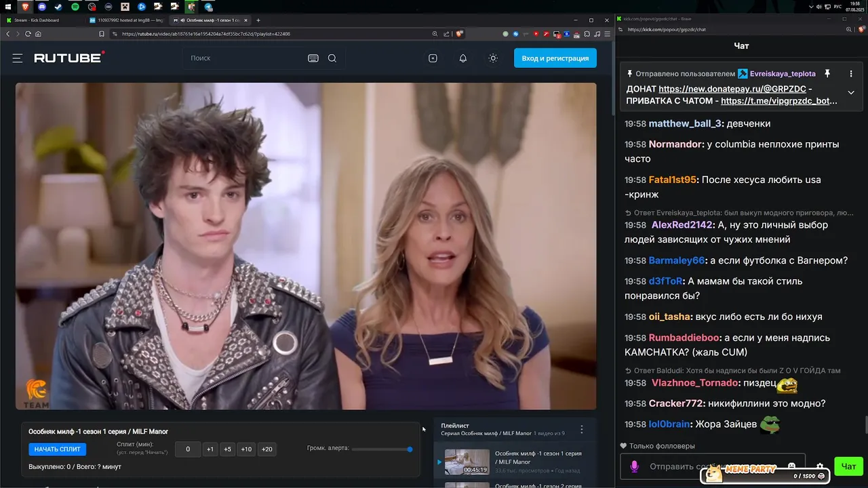
Task: Click username AlexRed2142 in chat
Action: point(682,225)
